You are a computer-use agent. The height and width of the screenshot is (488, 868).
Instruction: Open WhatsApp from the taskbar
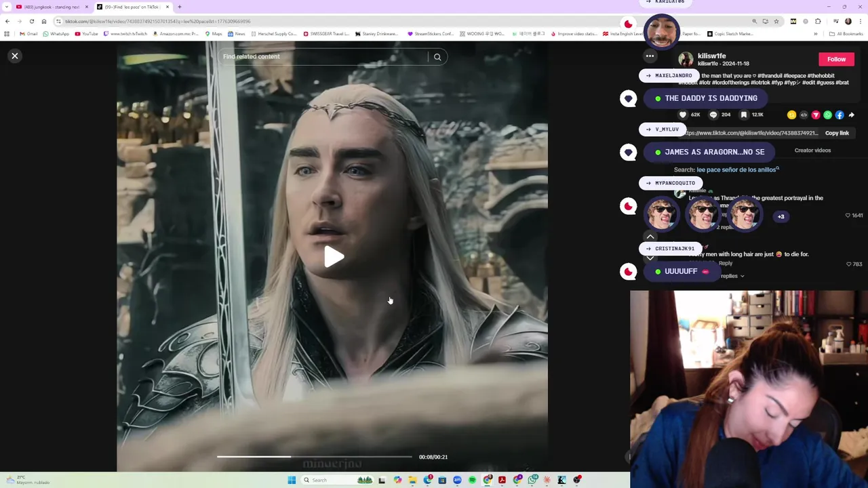tap(532, 480)
